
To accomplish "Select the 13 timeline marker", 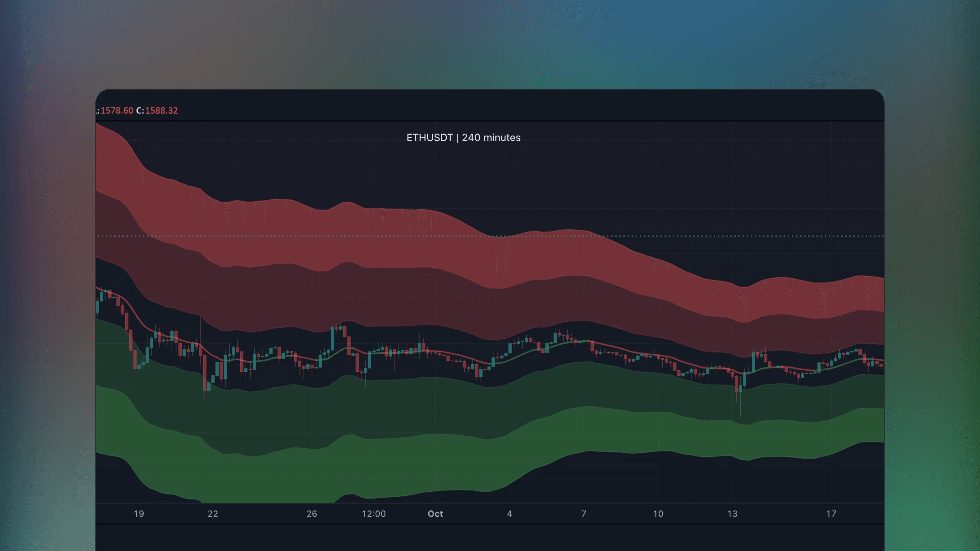I will pyautogui.click(x=732, y=513).
